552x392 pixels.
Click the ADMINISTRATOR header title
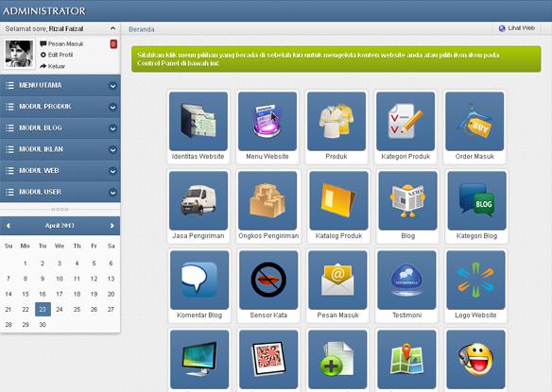tap(44, 11)
